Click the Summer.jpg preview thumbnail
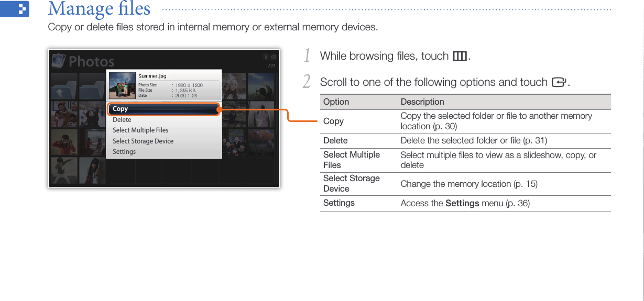The width and height of the screenshot is (644, 301). click(122, 85)
